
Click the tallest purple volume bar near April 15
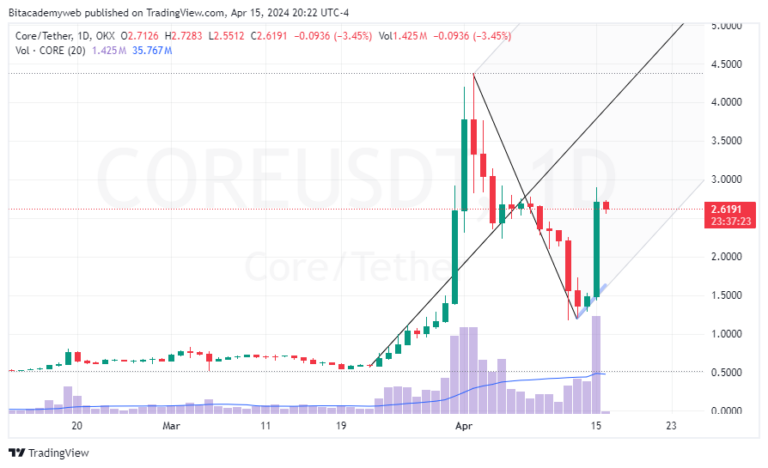(597, 363)
